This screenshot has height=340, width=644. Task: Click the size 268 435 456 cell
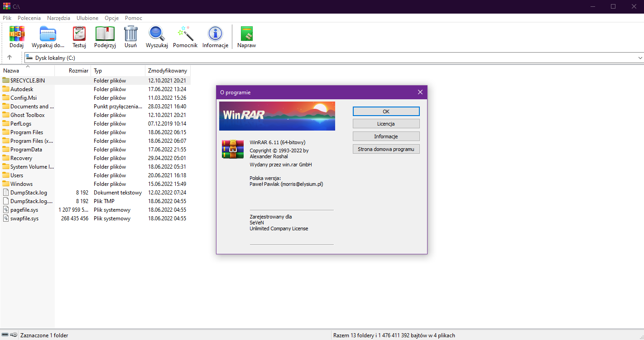[75, 219]
